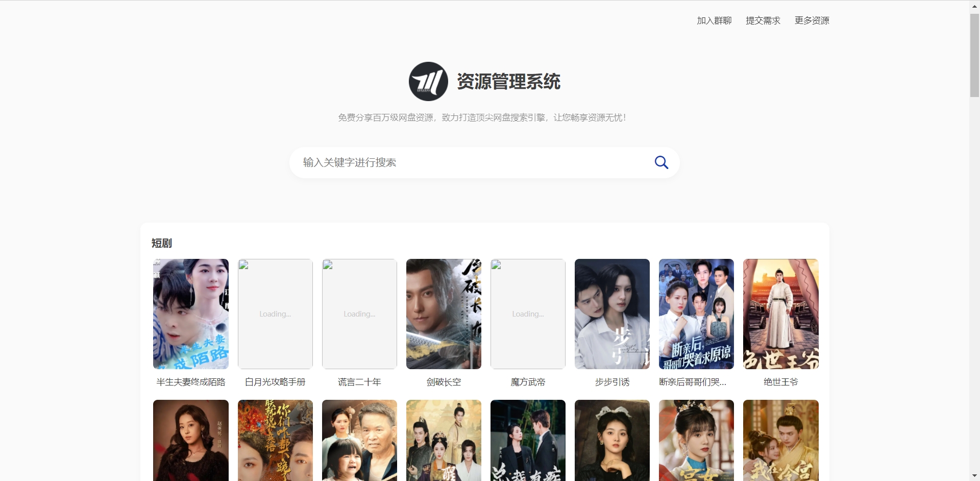Open the 谎言二十年 loading placeholder thumbnail
980x481 pixels.
[x=359, y=314]
